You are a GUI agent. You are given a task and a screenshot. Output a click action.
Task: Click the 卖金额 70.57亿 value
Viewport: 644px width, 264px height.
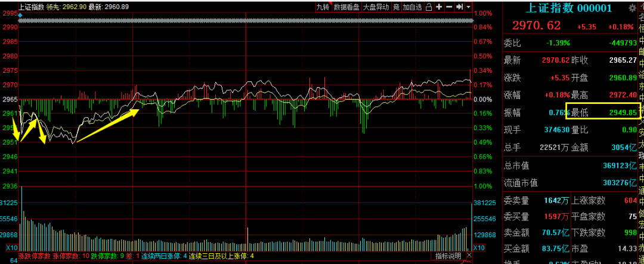pos(556,233)
